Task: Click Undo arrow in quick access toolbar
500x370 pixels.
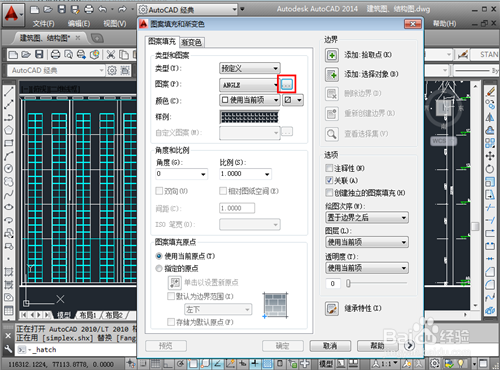Action: (x=103, y=9)
